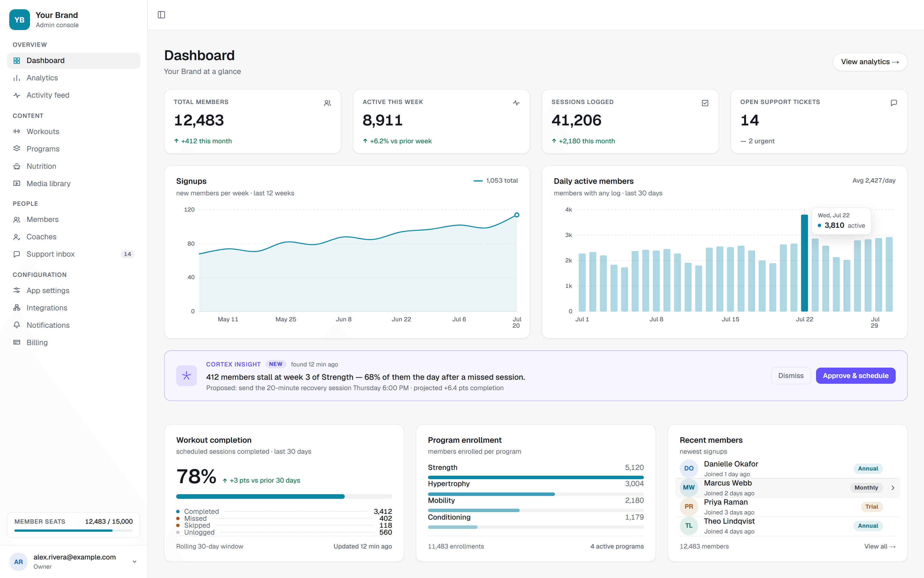Click Theo Lindqvist's TL avatar
The image size is (924, 578).
pyautogui.click(x=689, y=526)
